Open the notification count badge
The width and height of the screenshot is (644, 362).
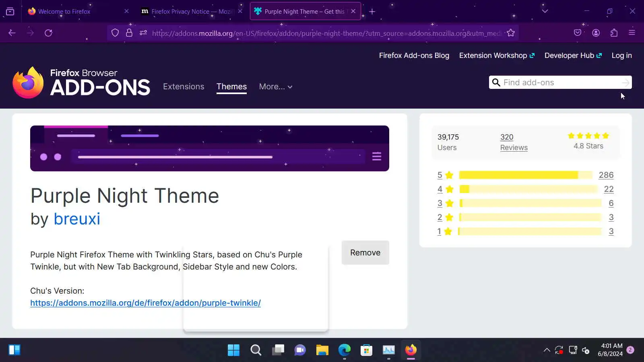[630, 350]
